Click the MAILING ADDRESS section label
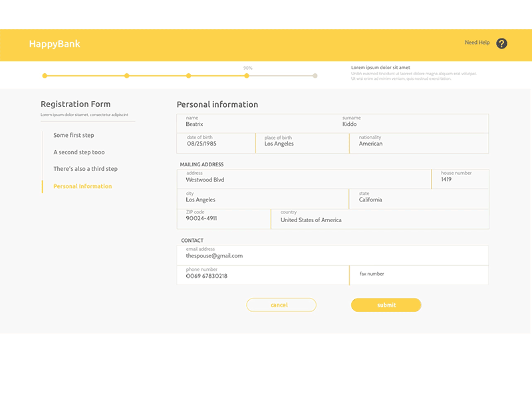This screenshot has height=399, width=532. tap(202, 164)
